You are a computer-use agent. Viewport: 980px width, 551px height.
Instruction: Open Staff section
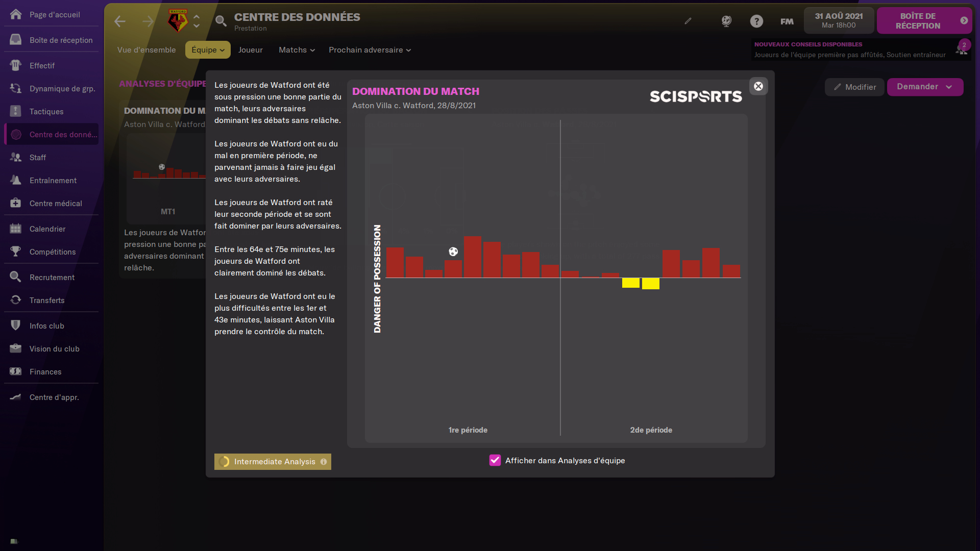click(x=51, y=157)
